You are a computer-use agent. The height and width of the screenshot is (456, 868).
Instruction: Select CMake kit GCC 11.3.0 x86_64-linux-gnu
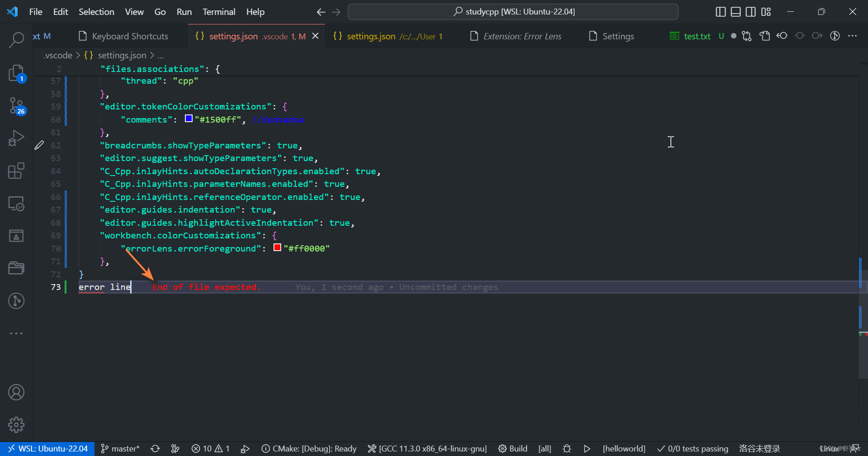coord(428,449)
